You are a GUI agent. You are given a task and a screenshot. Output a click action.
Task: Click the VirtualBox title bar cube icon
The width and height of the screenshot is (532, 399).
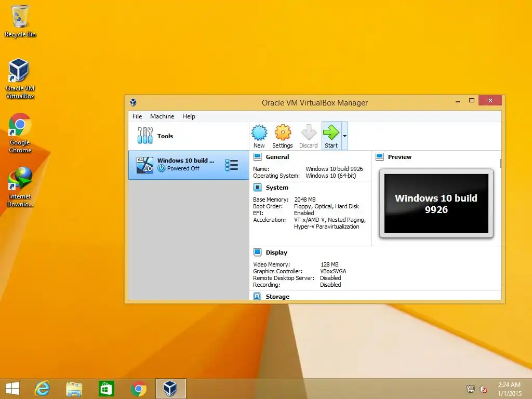(133, 102)
